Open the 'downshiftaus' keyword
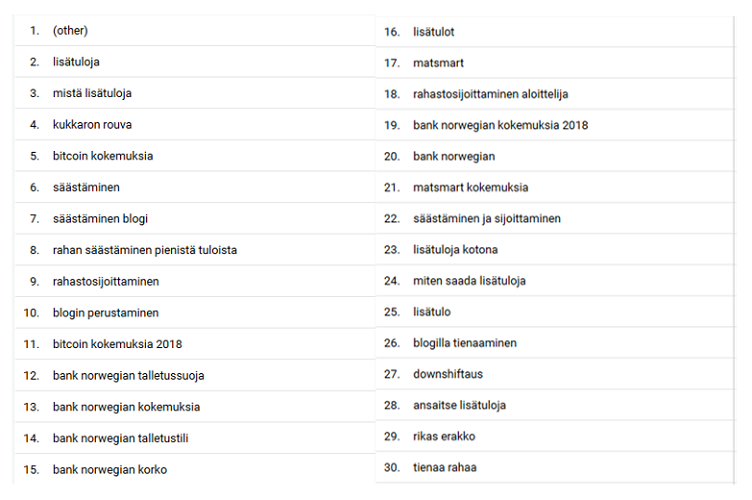Image resolution: width=752 pixels, height=500 pixels. 449,374
